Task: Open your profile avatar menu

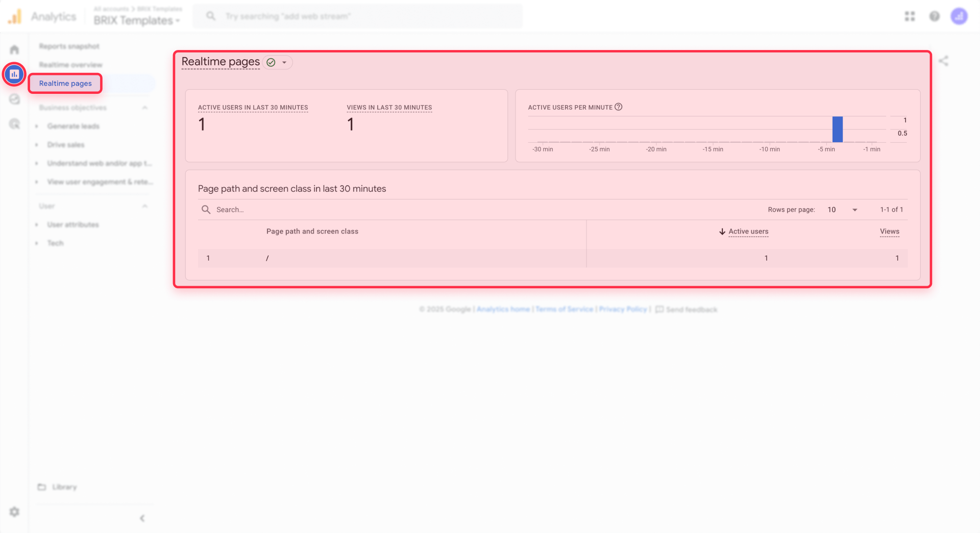Action: tap(960, 16)
